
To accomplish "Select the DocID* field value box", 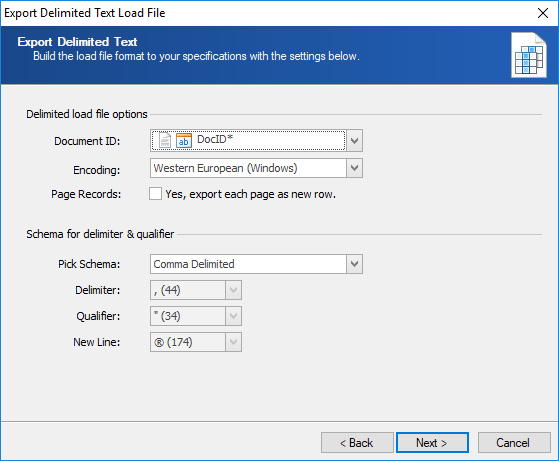I will click(248, 140).
